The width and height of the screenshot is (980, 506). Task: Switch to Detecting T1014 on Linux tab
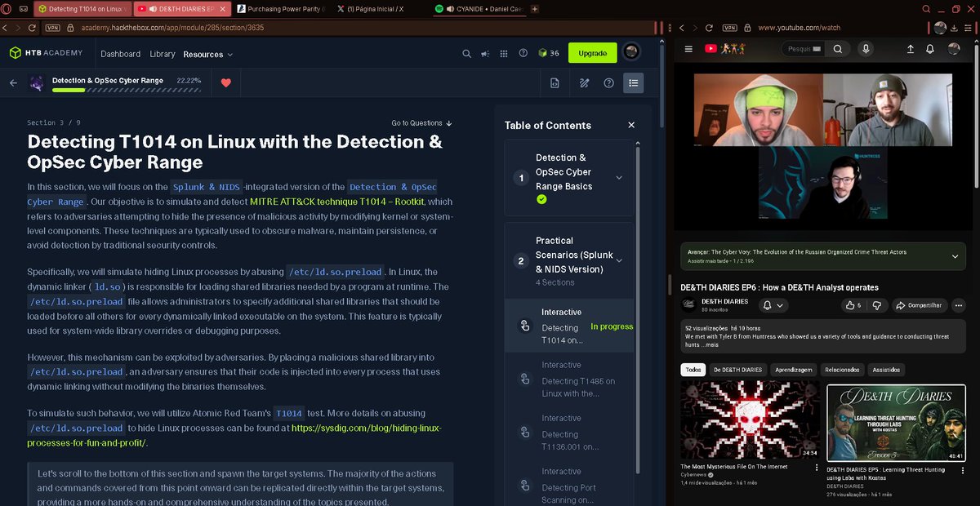(82, 9)
